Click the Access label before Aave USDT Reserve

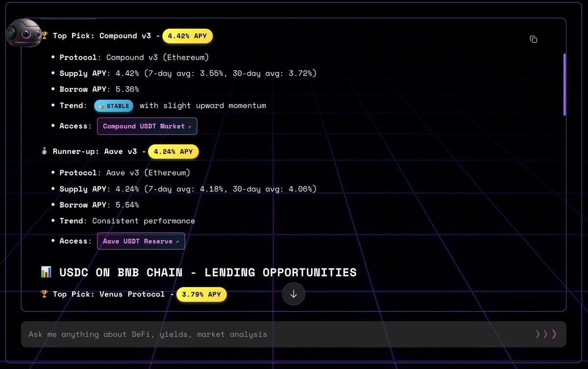[75, 241]
